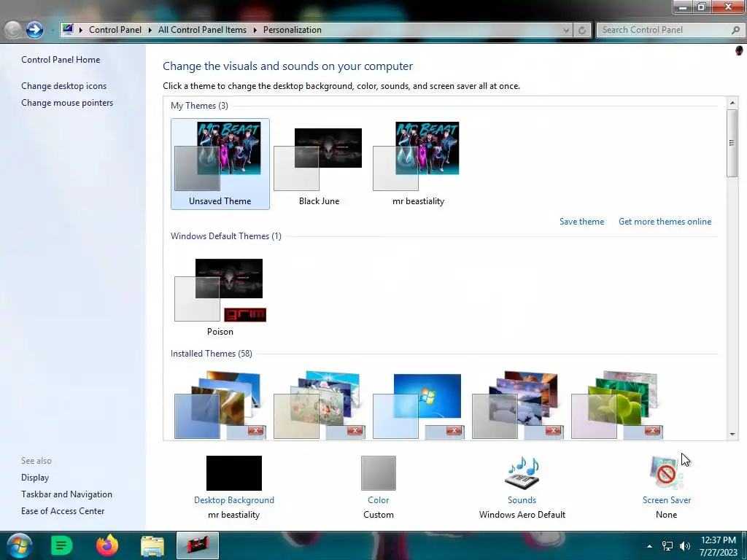747x560 pixels.
Task: Click the Color link text
Action: click(379, 500)
